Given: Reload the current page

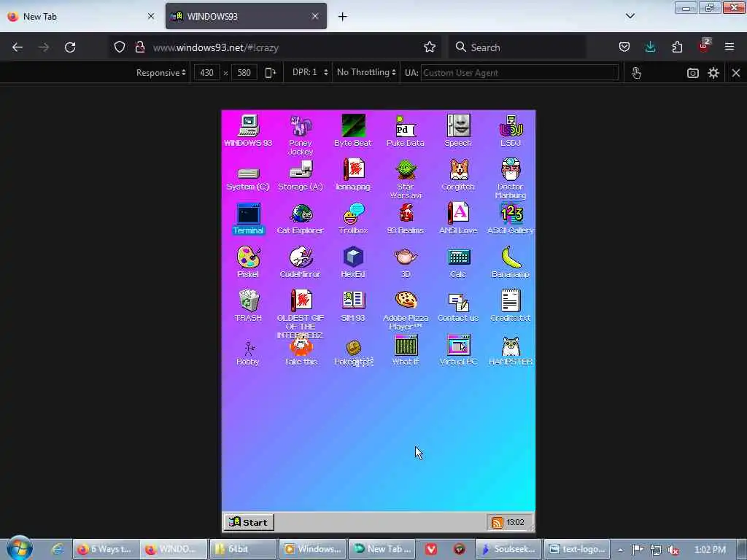Looking at the screenshot, I should [x=70, y=47].
